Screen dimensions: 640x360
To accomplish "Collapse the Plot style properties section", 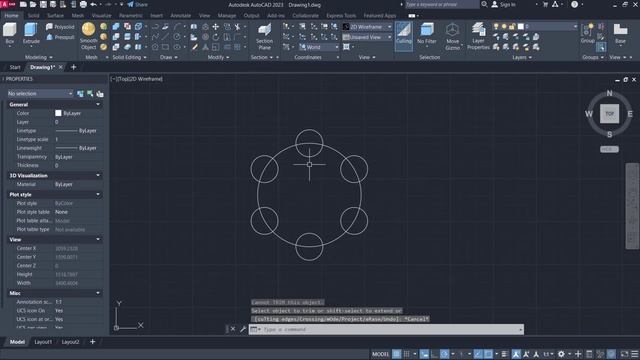I will 98,195.
